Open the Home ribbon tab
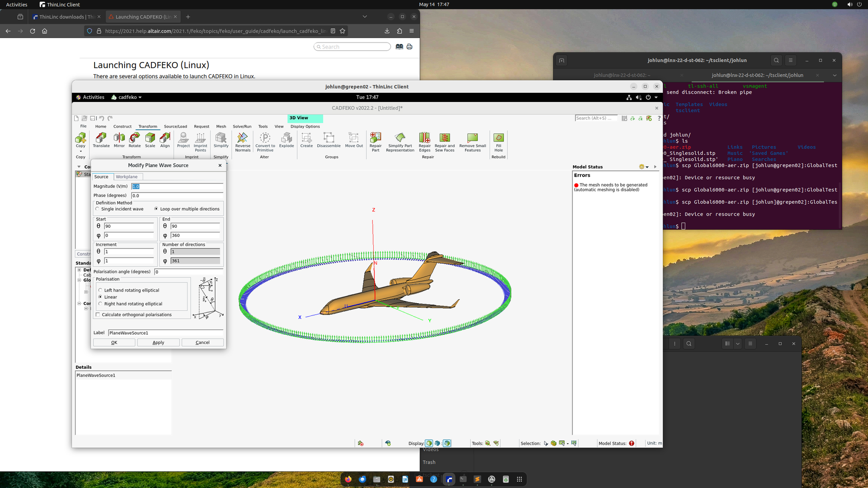868x488 pixels. [101, 127]
